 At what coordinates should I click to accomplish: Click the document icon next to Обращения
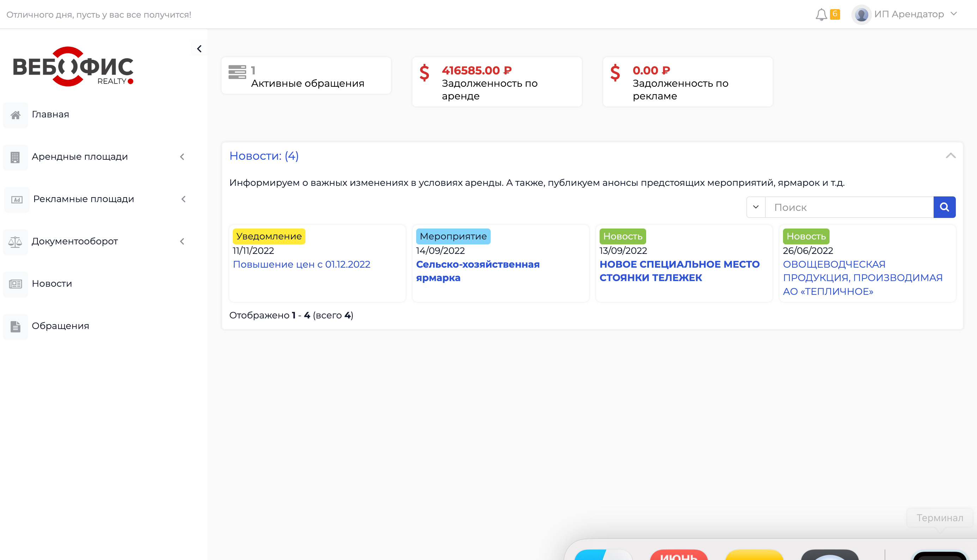tap(16, 326)
